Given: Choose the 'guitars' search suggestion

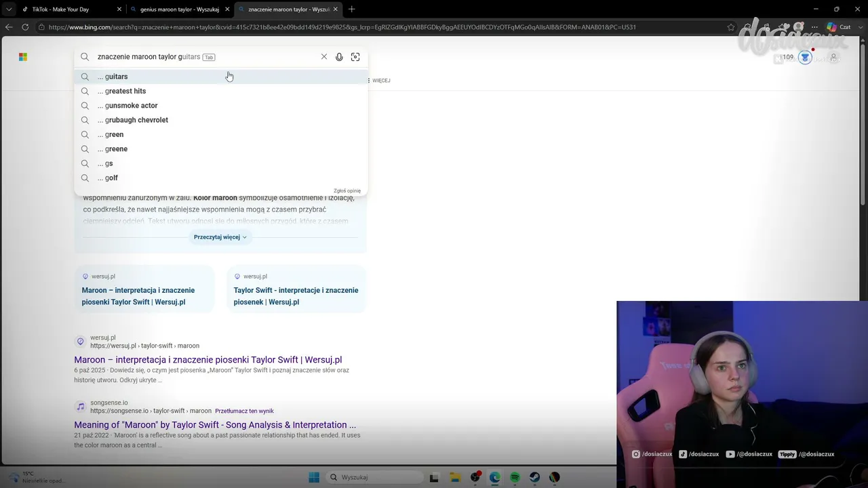Looking at the screenshot, I should click(221, 77).
